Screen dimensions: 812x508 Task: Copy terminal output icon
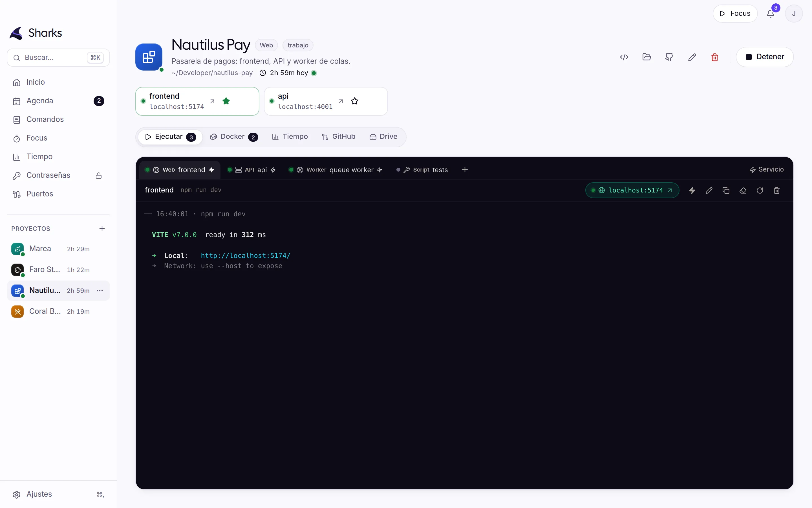726,190
